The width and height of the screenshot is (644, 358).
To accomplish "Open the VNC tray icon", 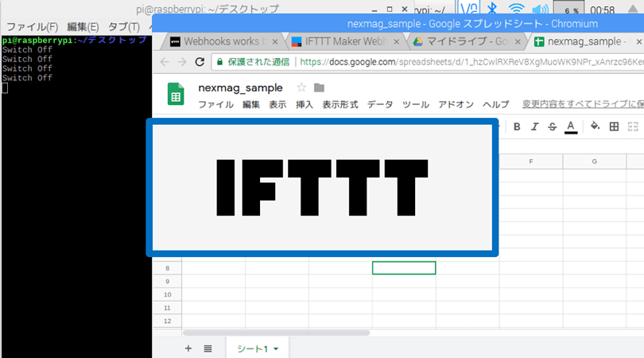I will tap(468, 8).
